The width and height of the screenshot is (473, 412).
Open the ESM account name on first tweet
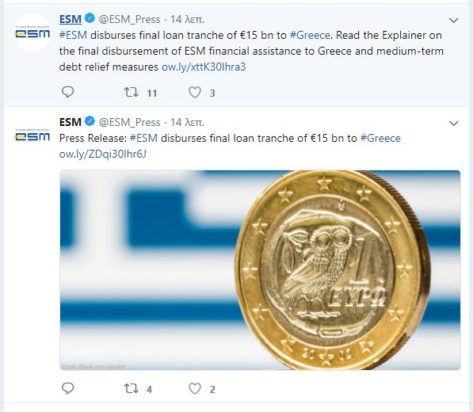pos(70,19)
